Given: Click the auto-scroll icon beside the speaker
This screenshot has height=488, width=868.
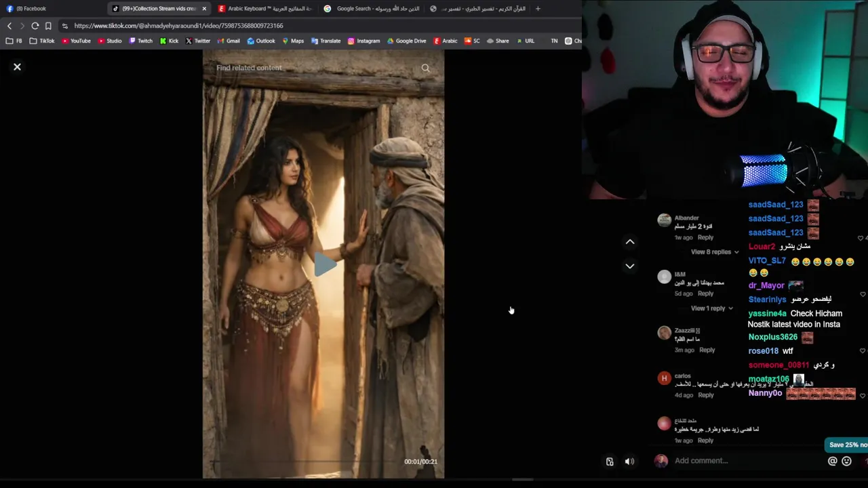Looking at the screenshot, I should pyautogui.click(x=610, y=462).
